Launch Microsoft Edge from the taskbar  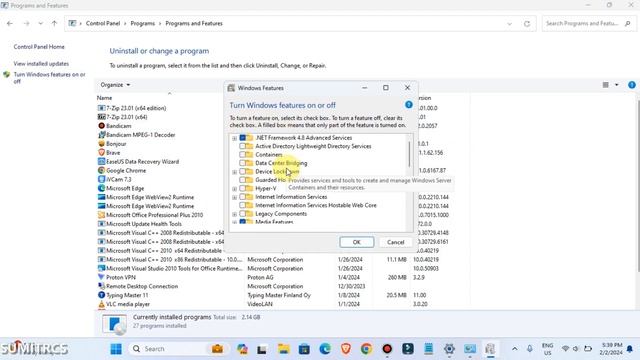point(325,349)
